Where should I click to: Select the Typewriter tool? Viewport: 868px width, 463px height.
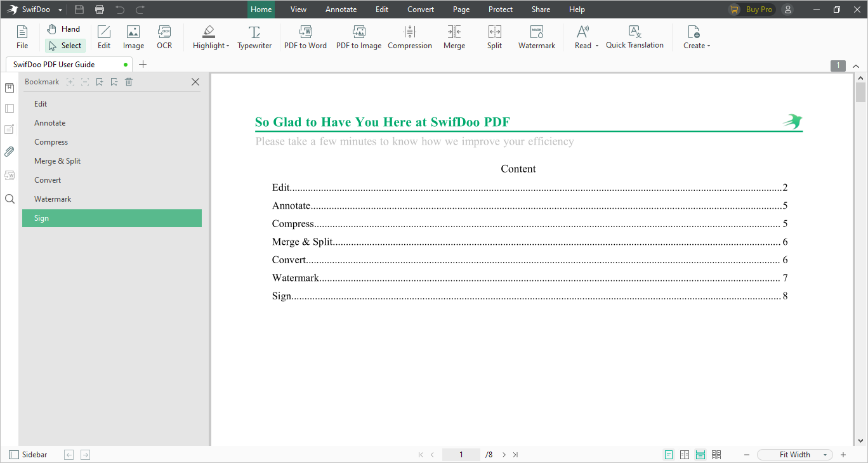254,37
